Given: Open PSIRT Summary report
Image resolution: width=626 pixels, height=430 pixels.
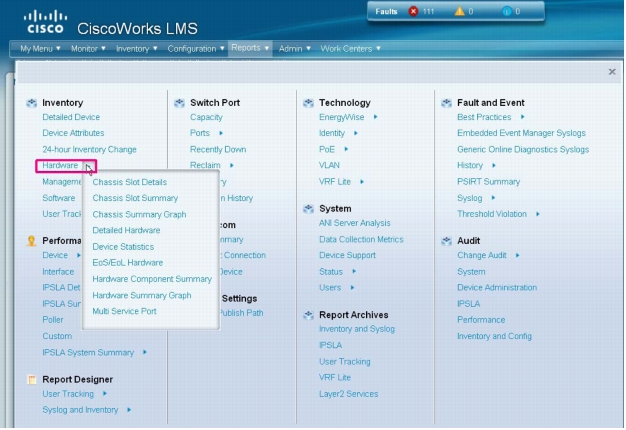Looking at the screenshot, I should pos(488,182).
